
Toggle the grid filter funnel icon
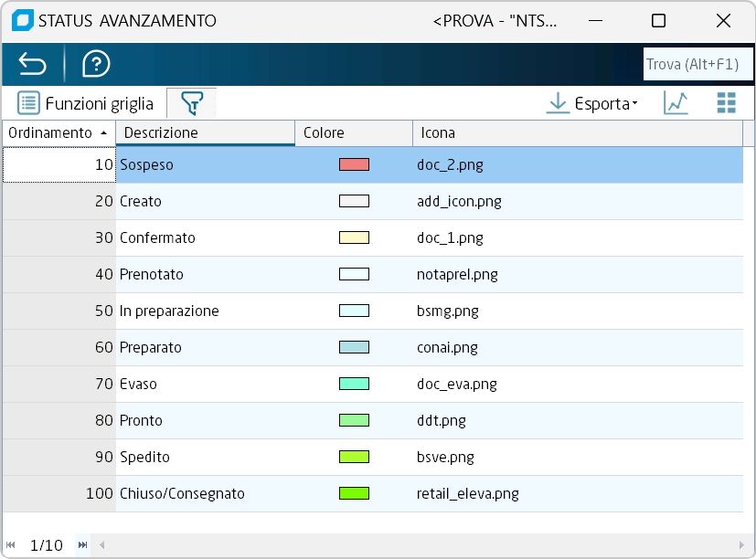pos(192,103)
